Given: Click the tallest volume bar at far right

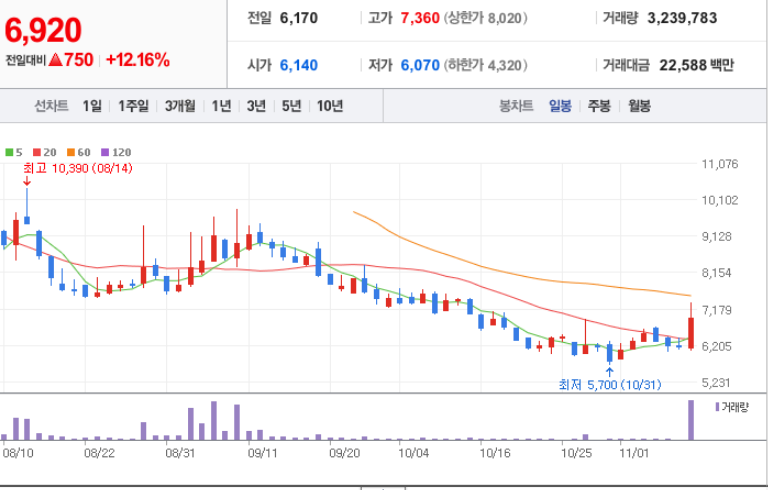Looking at the screenshot, I should pyautogui.click(x=691, y=420).
